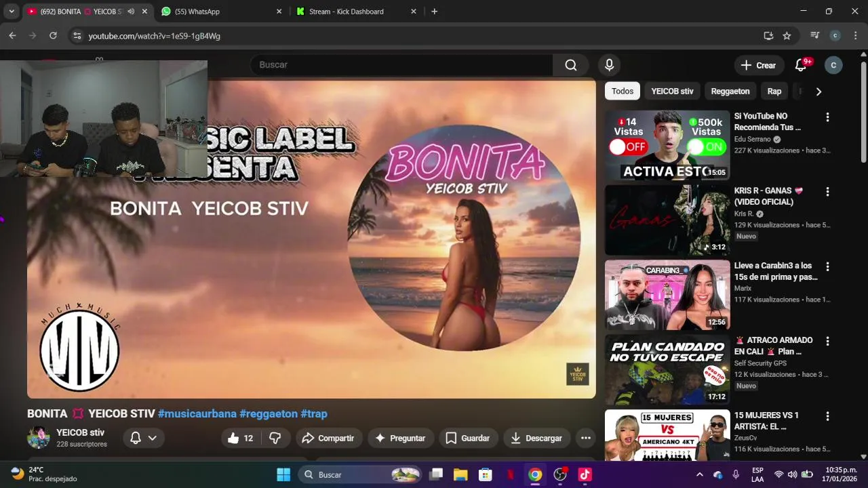Open KRIS R - GANAS video thumbnail
The width and height of the screenshot is (868, 488).
pos(667,220)
